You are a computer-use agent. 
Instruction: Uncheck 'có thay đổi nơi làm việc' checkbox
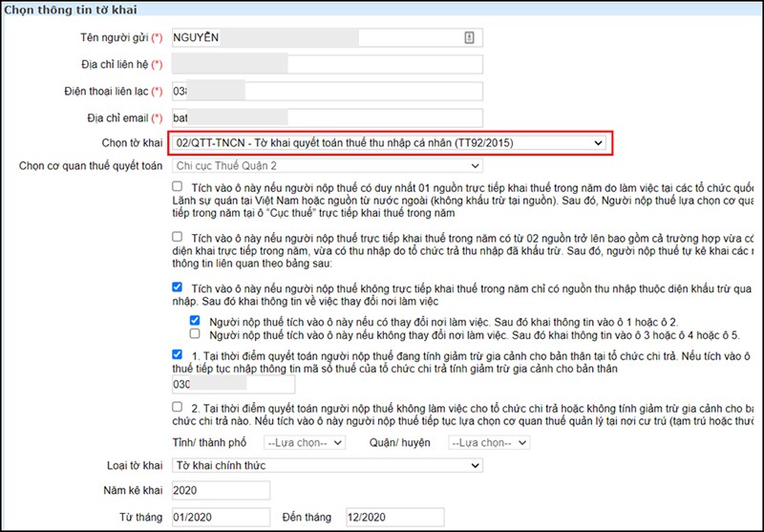point(195,320)
